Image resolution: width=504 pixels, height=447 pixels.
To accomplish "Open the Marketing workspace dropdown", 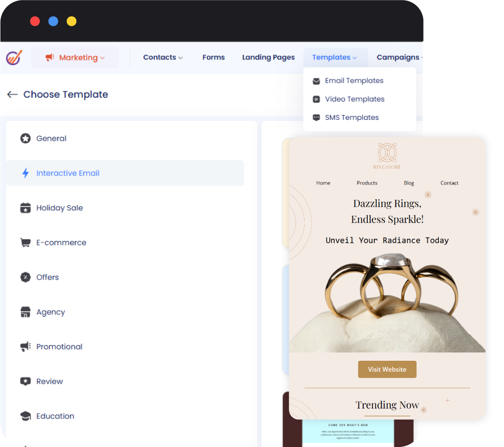I will [x=75, y=57].
